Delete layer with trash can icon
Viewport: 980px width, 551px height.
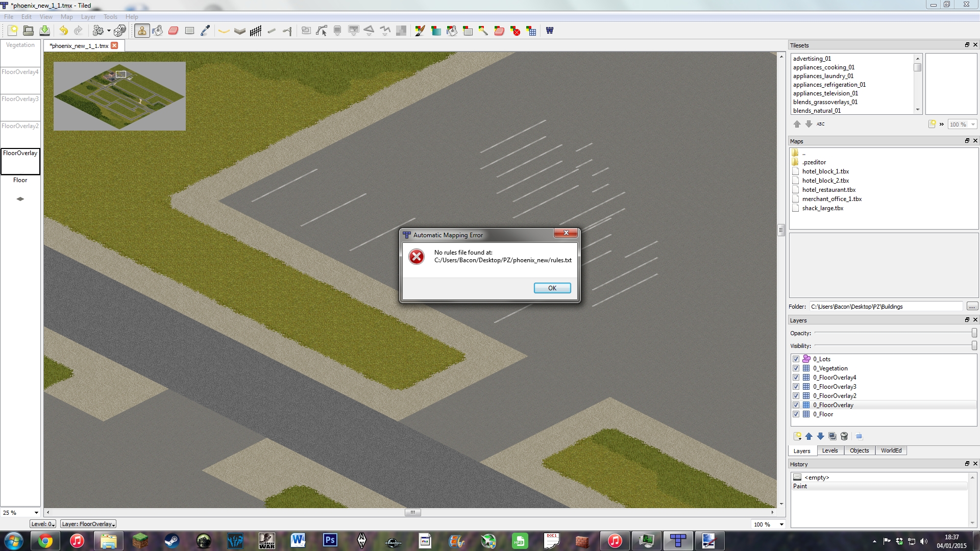click(x=844, y=436)
